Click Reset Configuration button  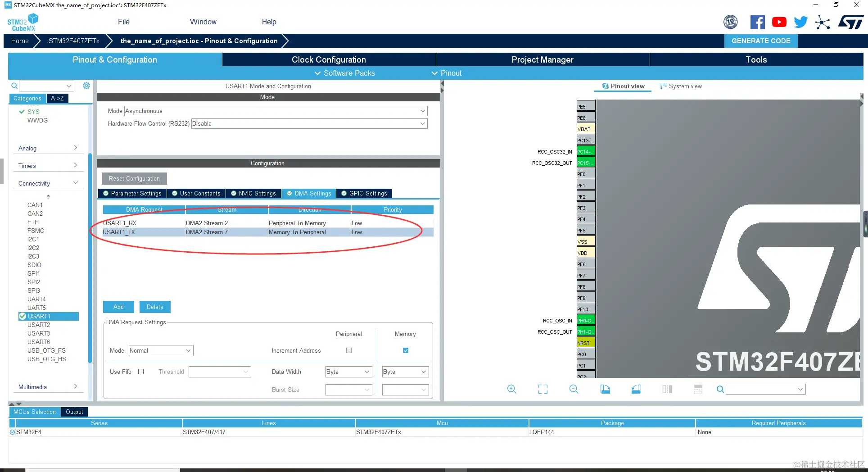(x=134, y=178)
